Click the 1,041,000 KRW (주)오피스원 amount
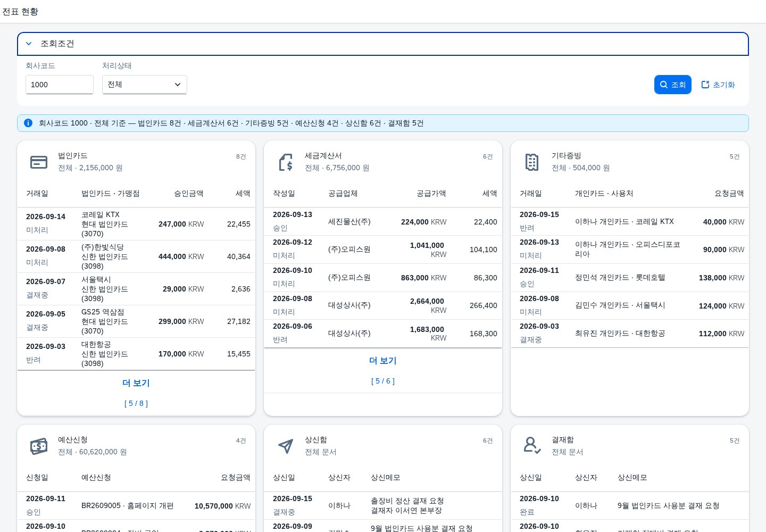The width and height of the screenshot is (766, 532). point(428,250)
